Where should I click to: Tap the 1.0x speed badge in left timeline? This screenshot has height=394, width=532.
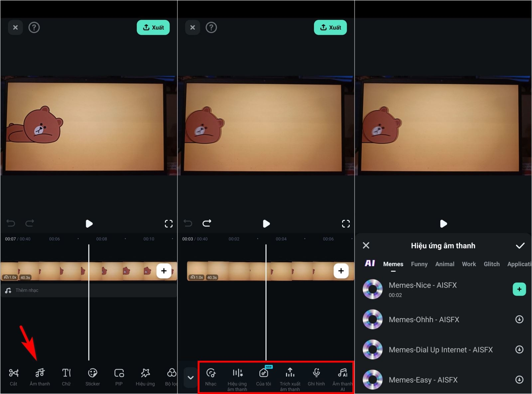coord(10,277)
